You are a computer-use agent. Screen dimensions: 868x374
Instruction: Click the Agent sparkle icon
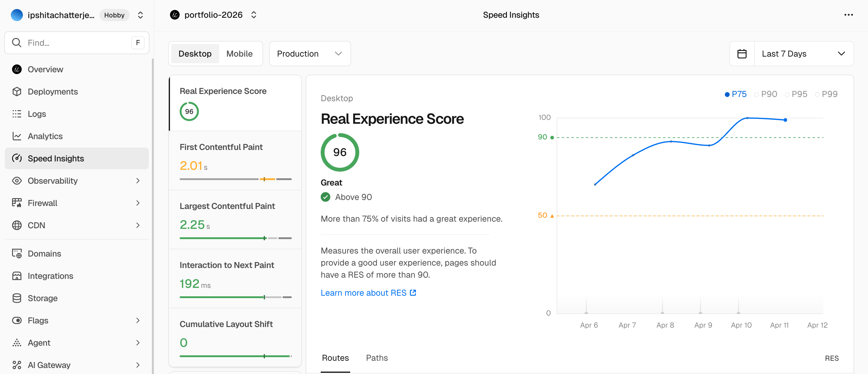click(x=17, y=343)
